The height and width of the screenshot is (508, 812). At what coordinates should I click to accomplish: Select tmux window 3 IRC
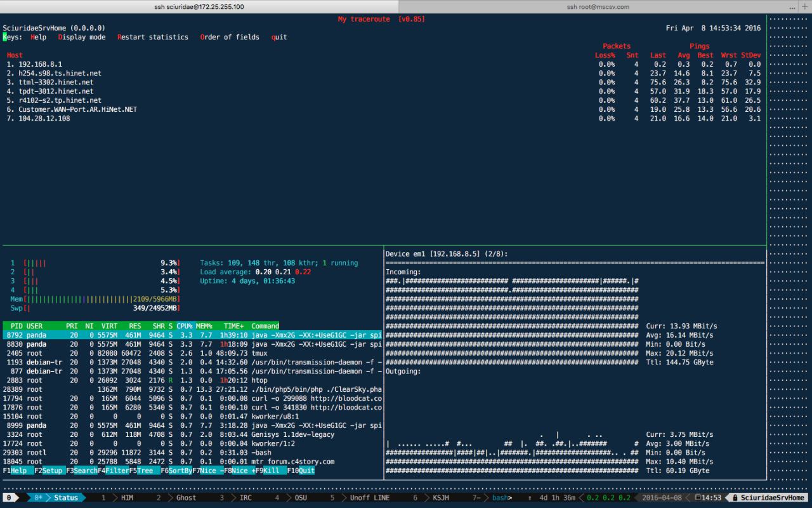(237, 498)
